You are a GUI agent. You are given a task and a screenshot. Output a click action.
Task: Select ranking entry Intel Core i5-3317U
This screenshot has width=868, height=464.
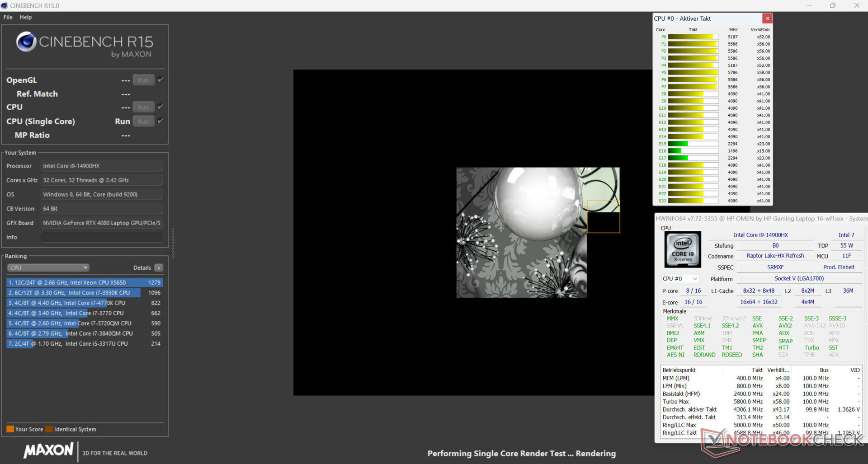[x=85, y=343]
